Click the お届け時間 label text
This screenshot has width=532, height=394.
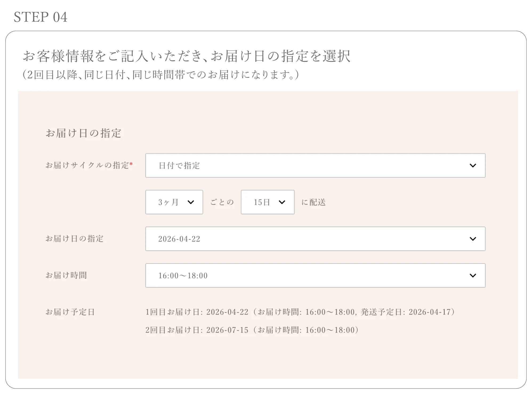pos(67,276)
